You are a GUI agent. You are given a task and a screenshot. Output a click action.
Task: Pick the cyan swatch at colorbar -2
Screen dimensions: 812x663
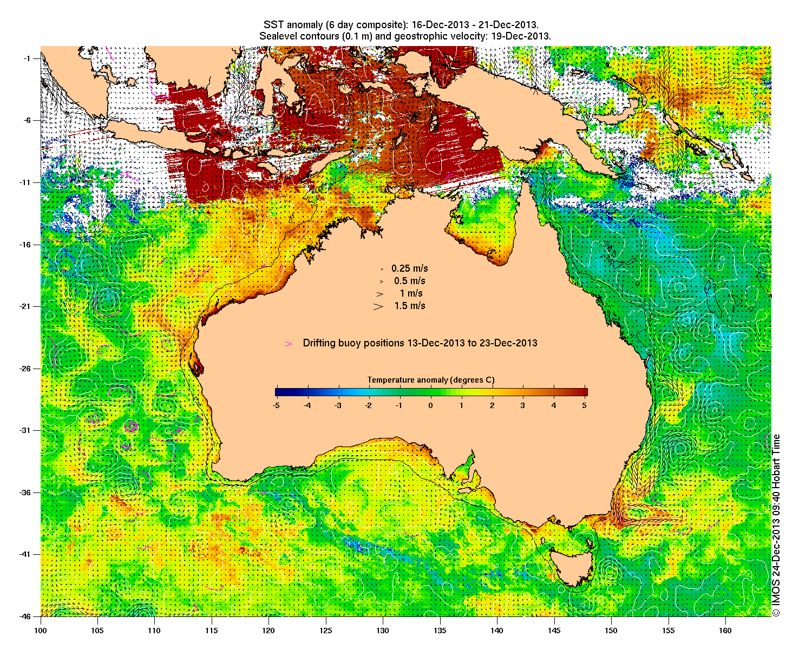tap(370, 392)
